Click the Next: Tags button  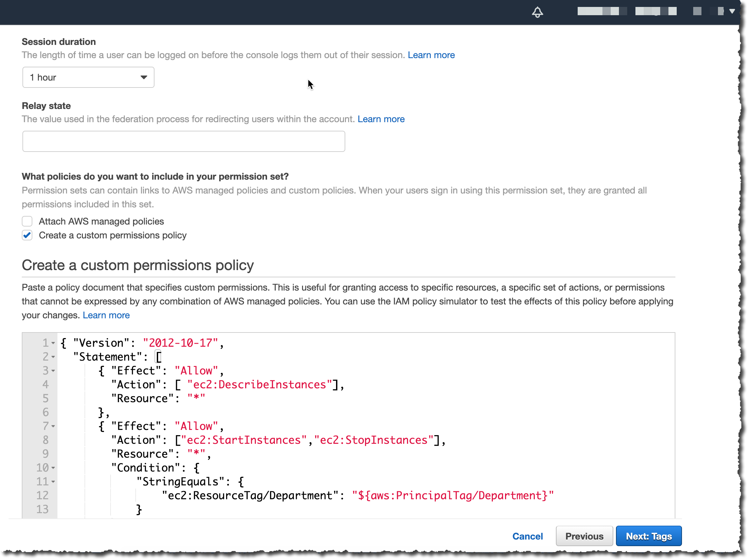(648, 536)
